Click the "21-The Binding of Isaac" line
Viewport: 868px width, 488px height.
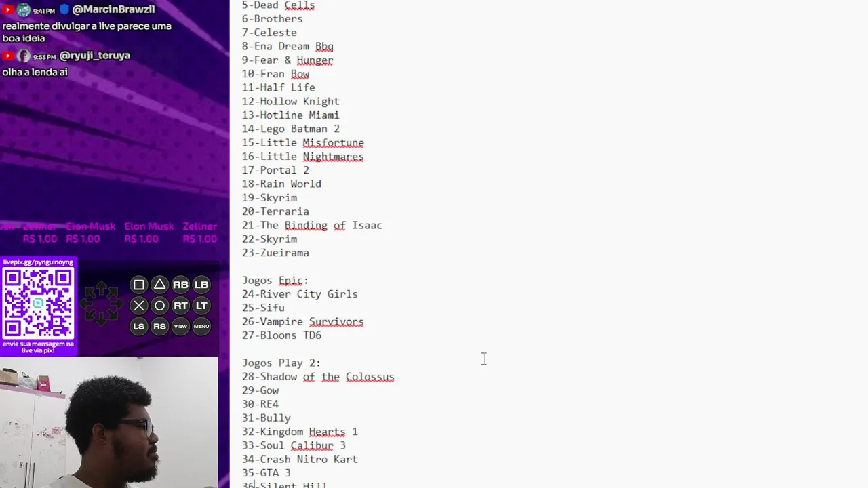(312, 225)
